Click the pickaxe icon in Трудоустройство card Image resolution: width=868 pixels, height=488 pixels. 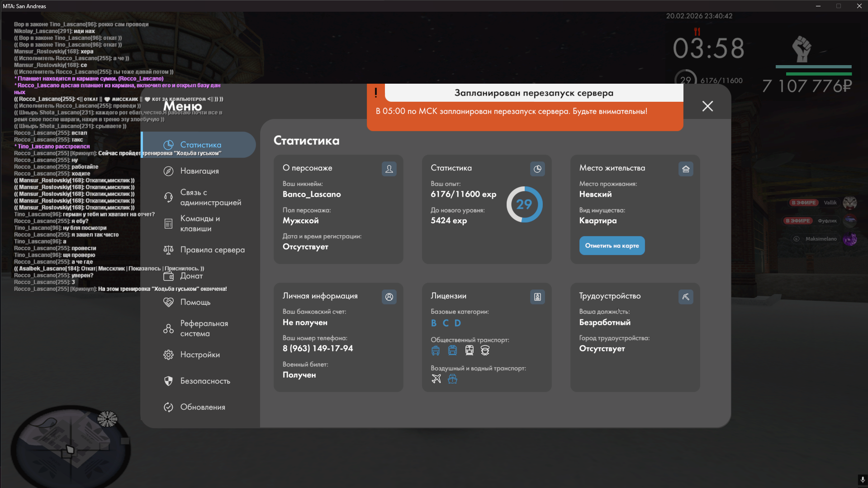click(x=686, y=297)
